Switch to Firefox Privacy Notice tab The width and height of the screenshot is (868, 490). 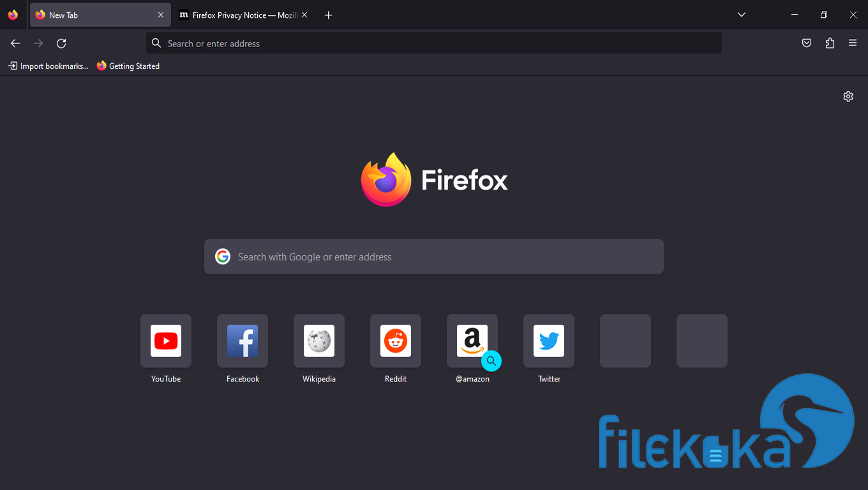click(243, 15)
